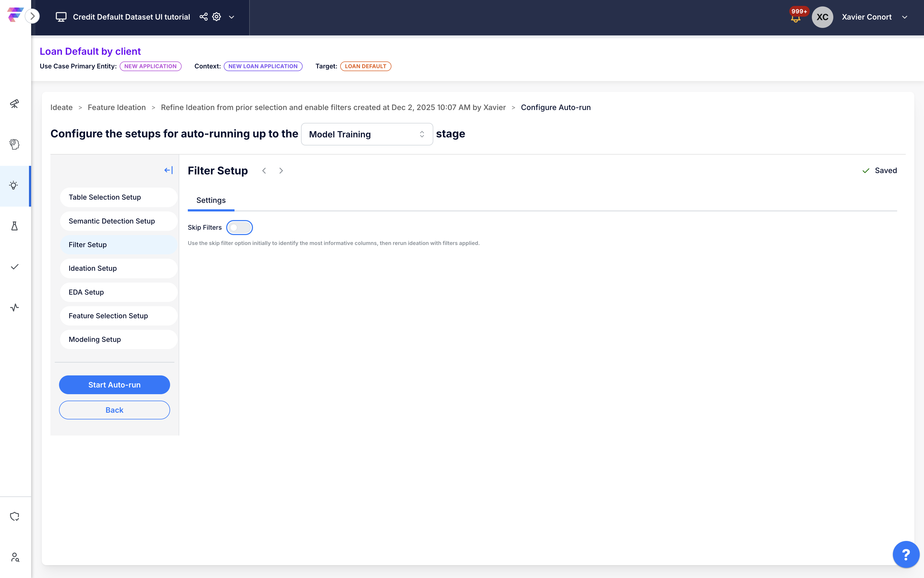Click the telescope icon in left sidebar
Image resolution: width=924 pixels, height=578 pixels.
click(14, 104)
